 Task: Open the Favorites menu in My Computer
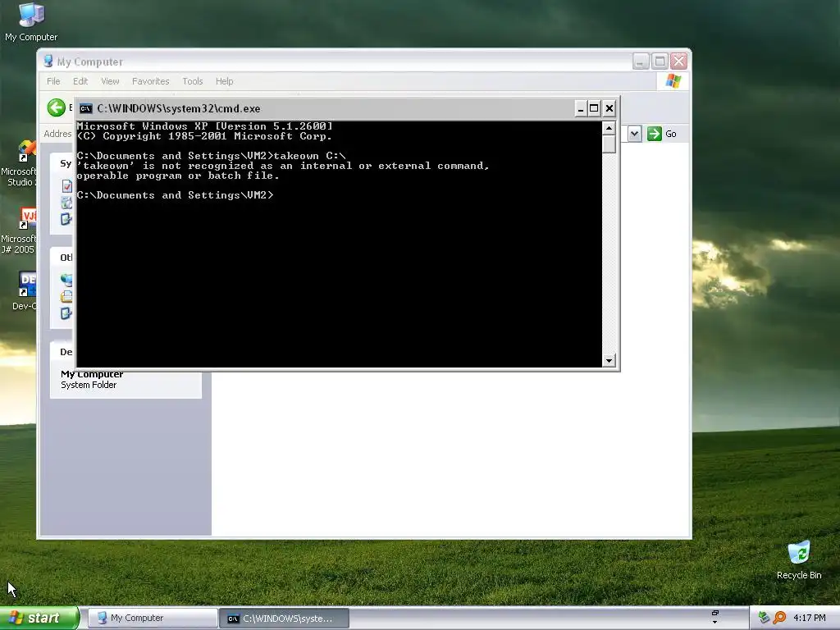click(x=151, y=81)
